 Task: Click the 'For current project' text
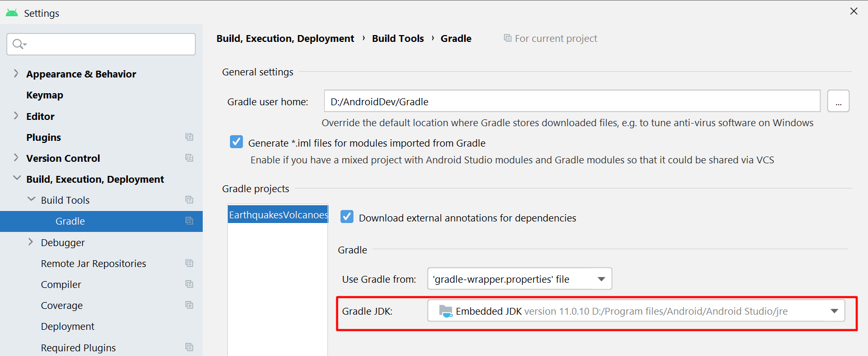tap(556, 38)
